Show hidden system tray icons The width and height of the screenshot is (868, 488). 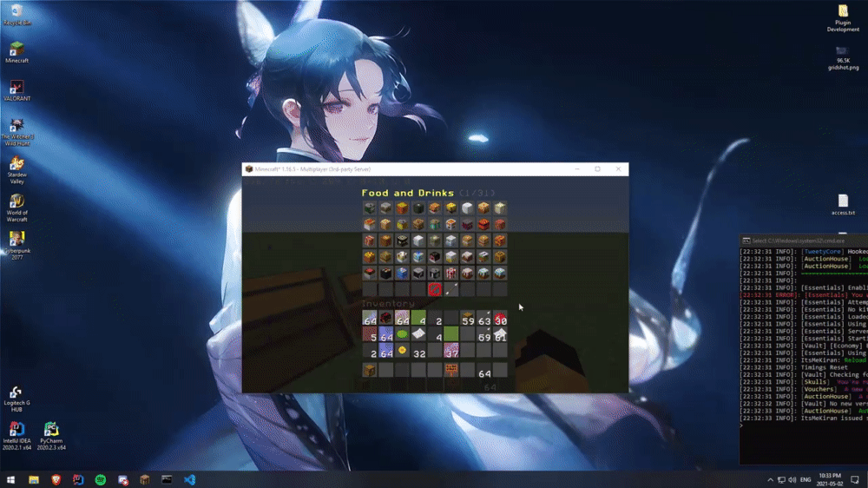coord(770,479)
